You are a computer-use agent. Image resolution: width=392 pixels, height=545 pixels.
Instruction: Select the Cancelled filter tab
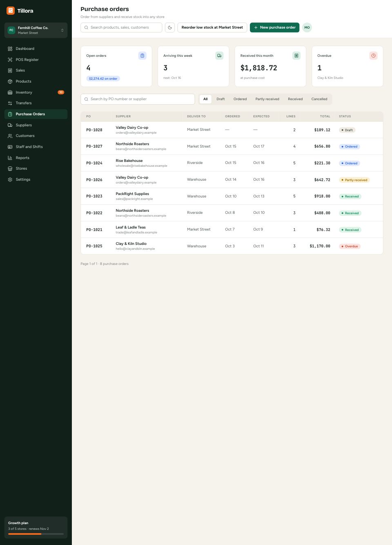pyautogui.click(x=319, y=99)
